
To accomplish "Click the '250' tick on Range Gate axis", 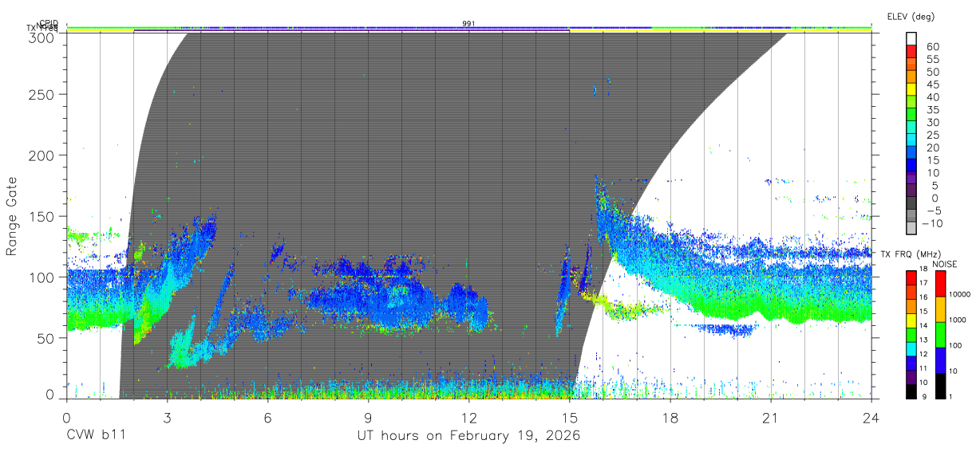I will tap(41, 94).
